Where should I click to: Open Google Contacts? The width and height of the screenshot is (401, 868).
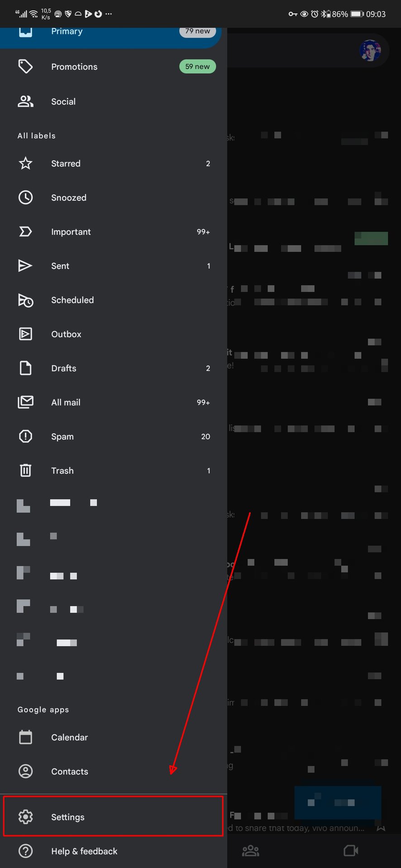(113, 771)
